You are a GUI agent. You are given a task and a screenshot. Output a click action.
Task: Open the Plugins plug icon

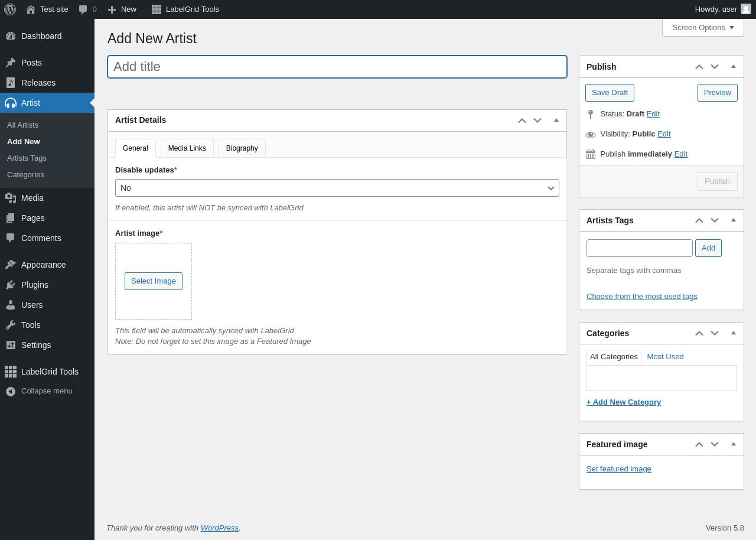tap(11, 285)
